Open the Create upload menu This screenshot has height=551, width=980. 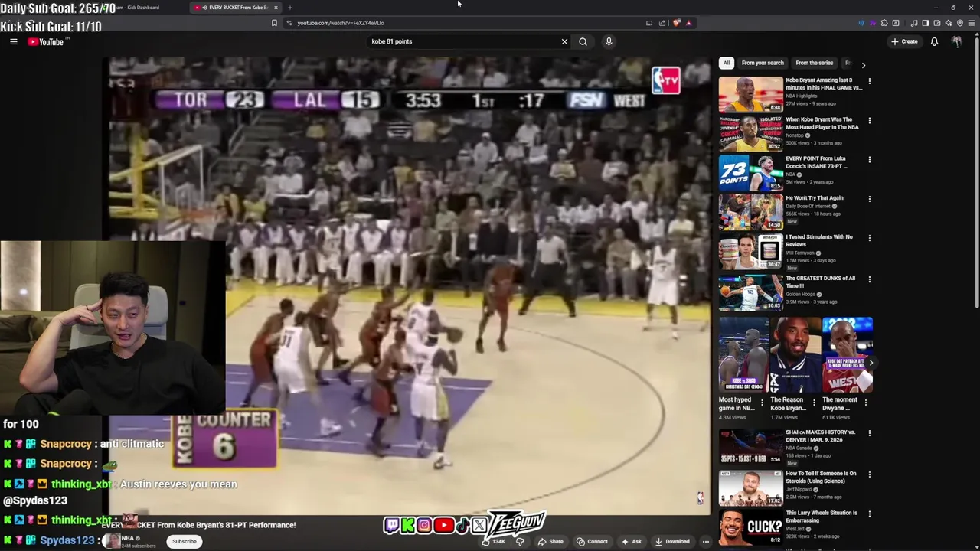tap(904, 41)
